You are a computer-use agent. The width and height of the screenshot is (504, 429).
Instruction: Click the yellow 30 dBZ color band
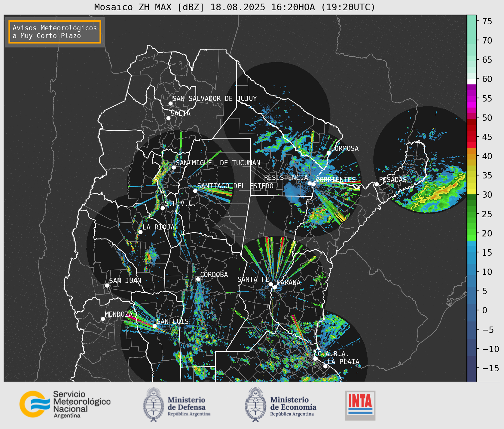[x=472, y=191]
